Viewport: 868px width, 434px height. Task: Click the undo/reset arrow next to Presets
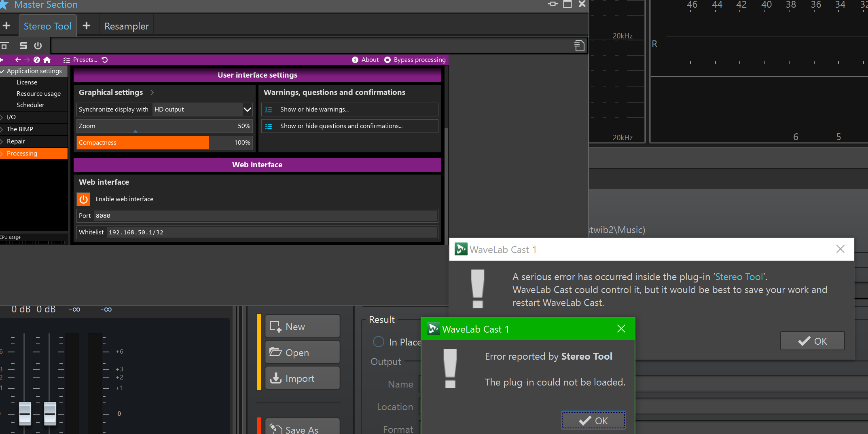[105, 60]
